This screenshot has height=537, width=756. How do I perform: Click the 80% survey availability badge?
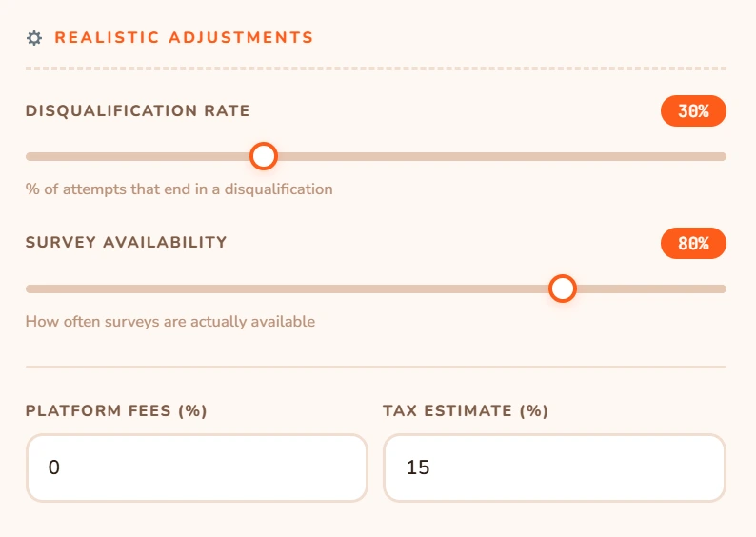(x=693, y=244)
